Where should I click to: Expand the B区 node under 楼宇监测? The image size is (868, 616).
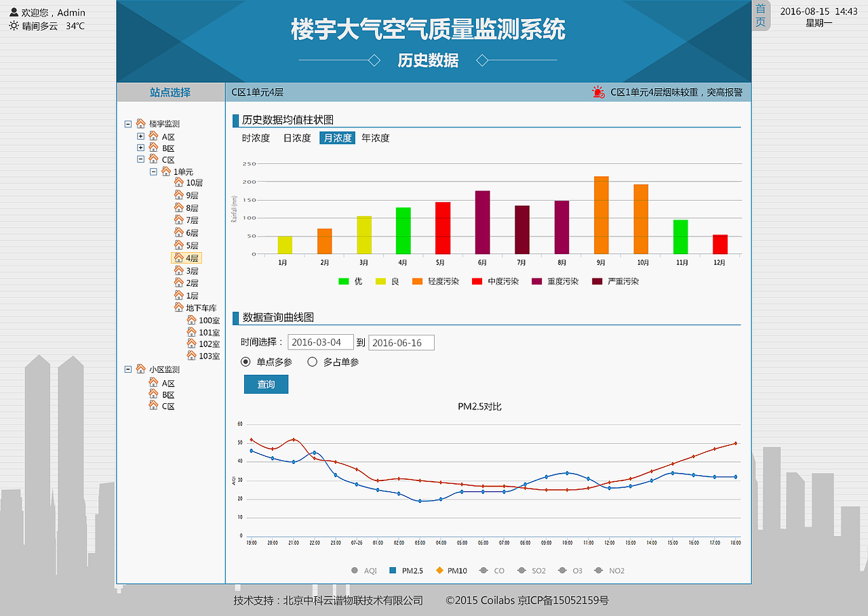pyautogui.click(x=141, y=148)
